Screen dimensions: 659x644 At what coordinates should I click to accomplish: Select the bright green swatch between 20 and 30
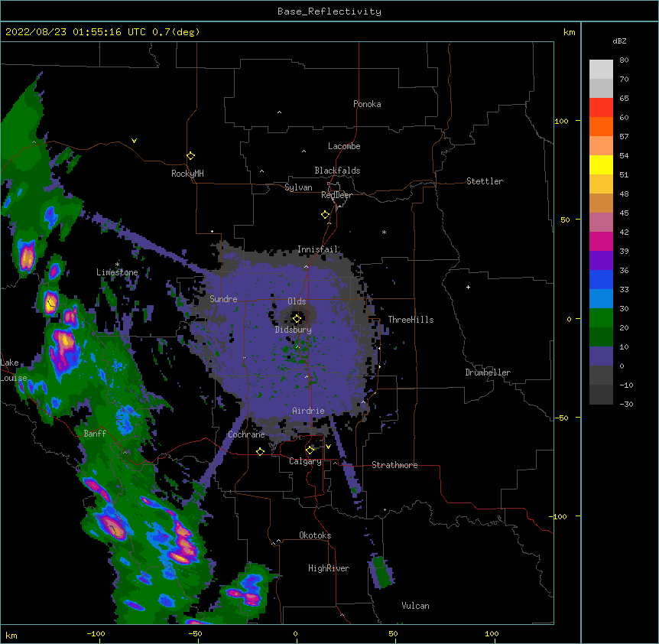tap(601, 318)
